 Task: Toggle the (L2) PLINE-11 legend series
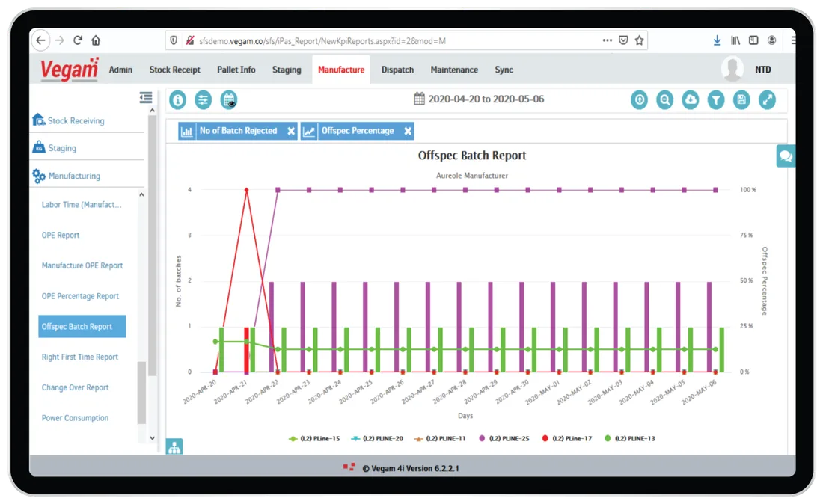pyautogui.click(x=440, y=438)
